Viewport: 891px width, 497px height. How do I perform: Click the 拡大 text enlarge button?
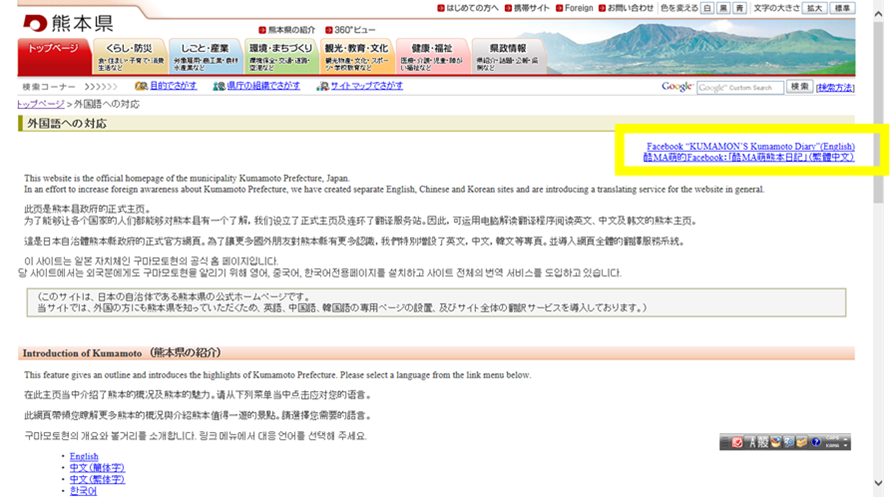click(816, 8)
